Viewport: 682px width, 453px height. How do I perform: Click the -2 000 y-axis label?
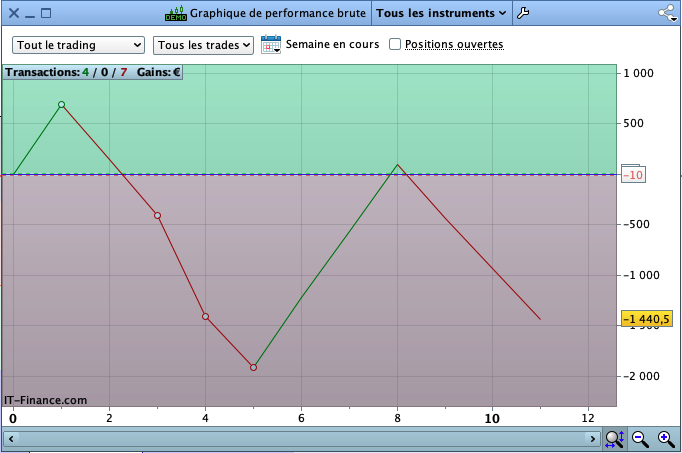click(x=642, y=376)
